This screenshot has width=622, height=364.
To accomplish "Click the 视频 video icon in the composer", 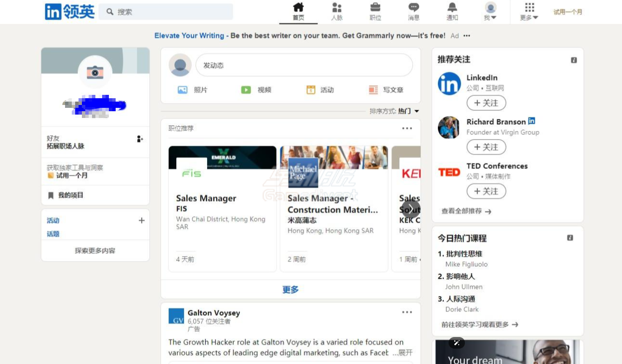I will [x=246, y=90].
